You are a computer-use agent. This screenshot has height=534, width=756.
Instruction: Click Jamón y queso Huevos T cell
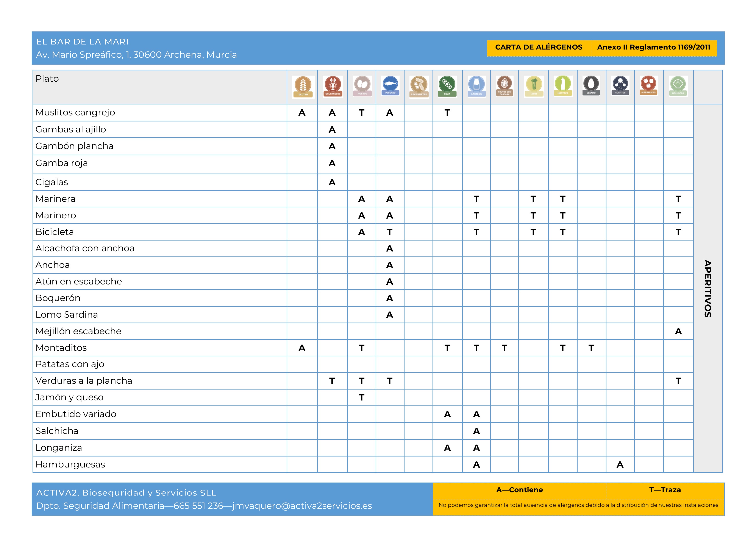pos(362,398)
